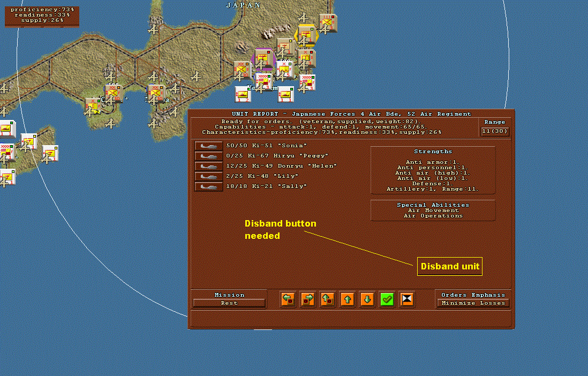Select the brigade counter marked I F
The width and height of the screenshot is (588, 376).
click(93, 106)
